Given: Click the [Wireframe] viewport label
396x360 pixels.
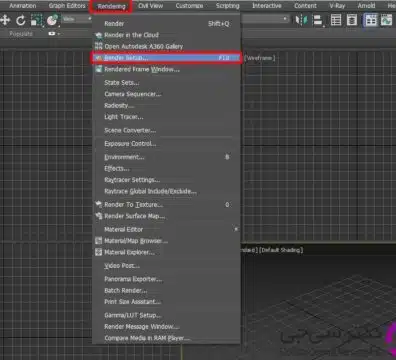Looking at the screenshot, I should pos(260,58).
